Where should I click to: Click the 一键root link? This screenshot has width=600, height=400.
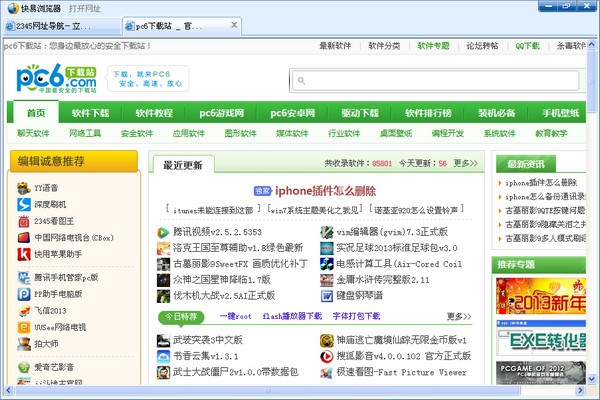[x=236, y=316]
